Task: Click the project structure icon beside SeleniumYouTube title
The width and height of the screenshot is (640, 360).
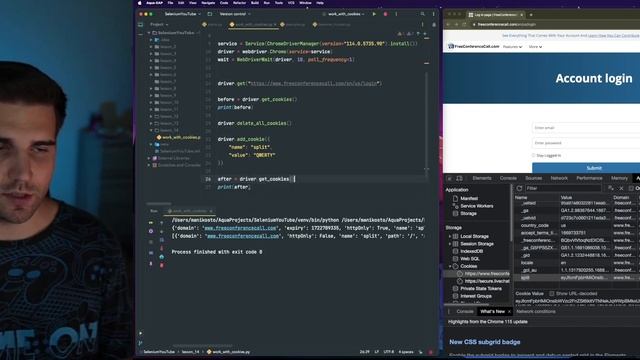Action: tap(210, 14)
